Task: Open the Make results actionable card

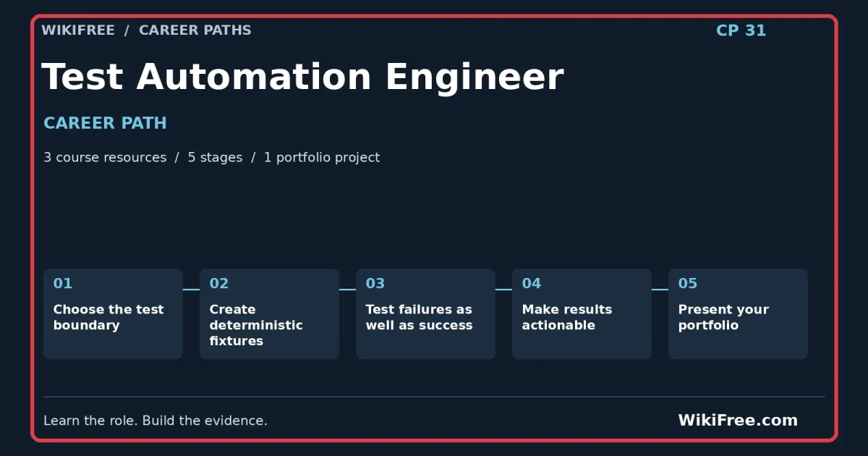Action: [582, 314]
